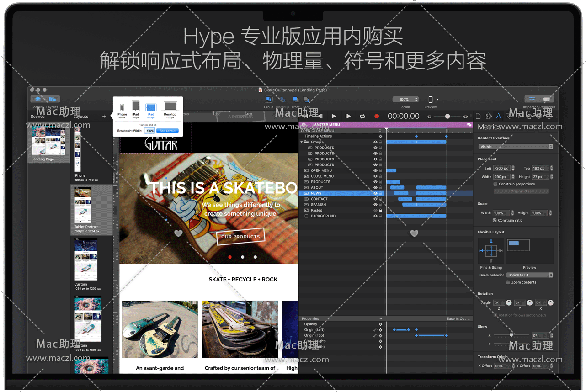This screenshot has width=586, height=392.
Task: Select the Tablet Portrait layout thumbnail
Action: point(83,206)
